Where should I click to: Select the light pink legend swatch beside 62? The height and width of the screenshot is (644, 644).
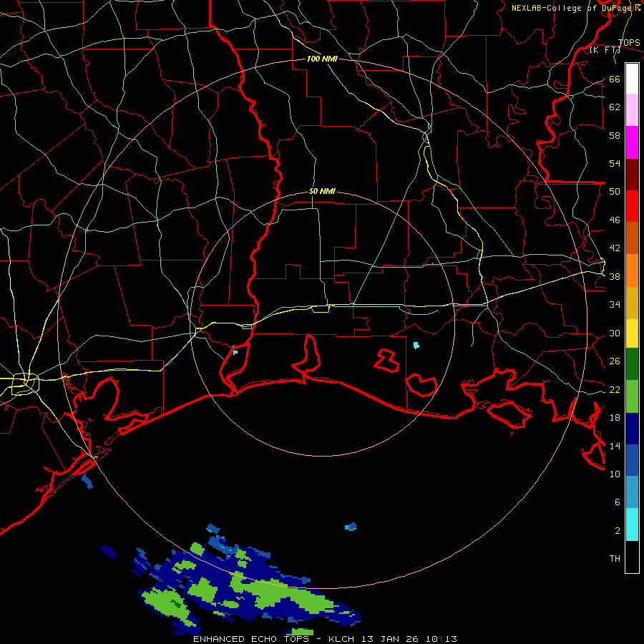pyautogui.click(x=632, y=110)
